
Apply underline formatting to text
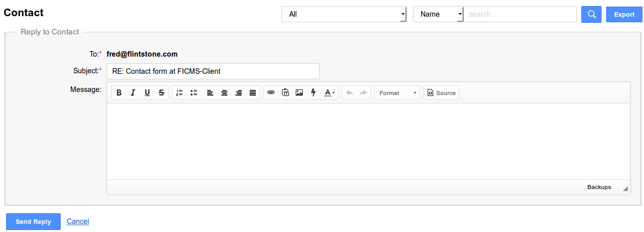click(x=147, y=93)
